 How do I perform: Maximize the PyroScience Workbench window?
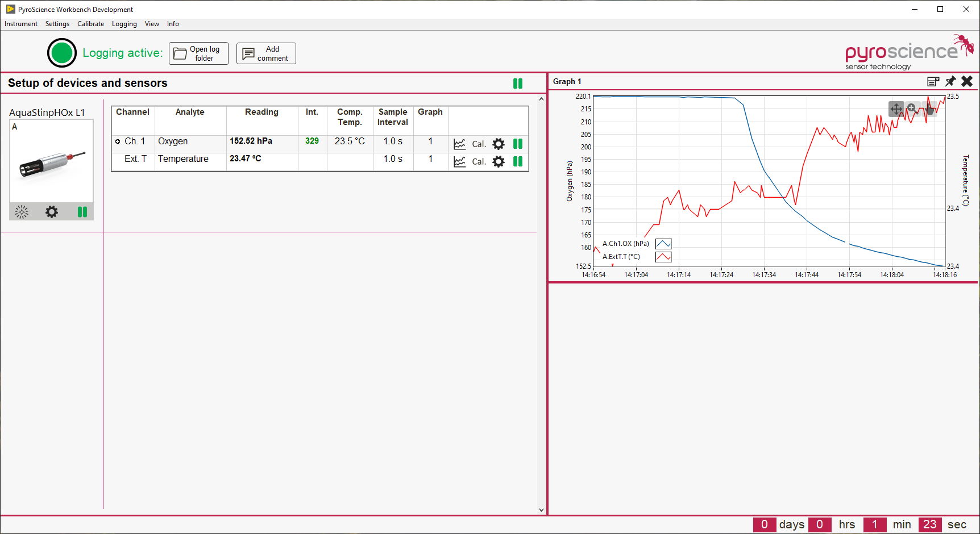coord(940,9)
